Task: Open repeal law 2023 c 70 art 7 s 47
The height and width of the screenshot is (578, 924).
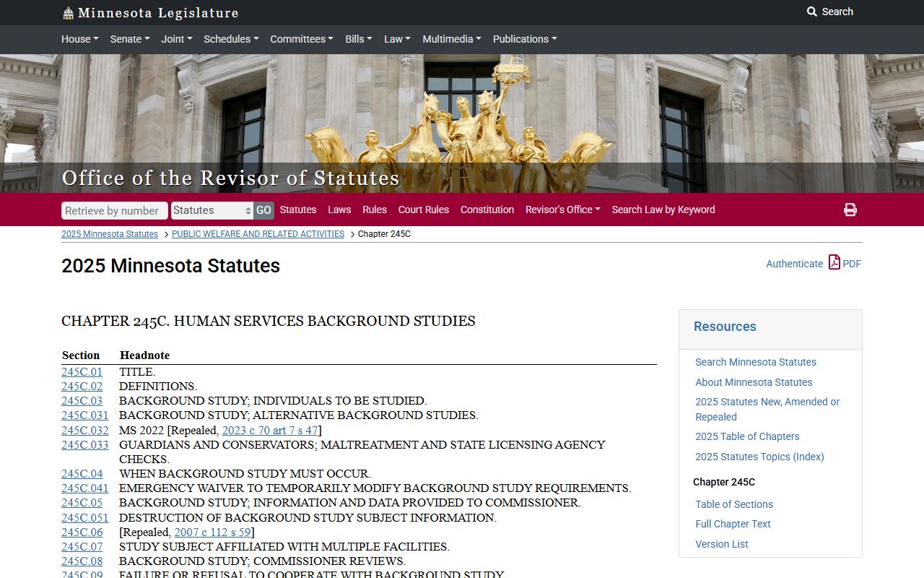Action: [x=270, y=431]
